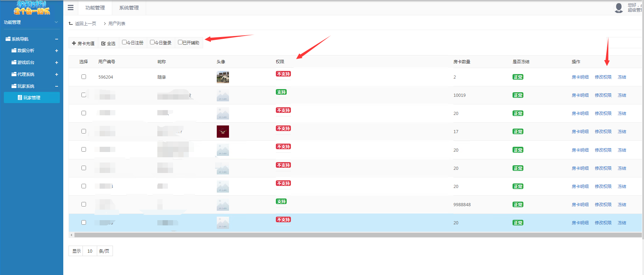Viewport: 644px width, 275px height.
Task: Click the hamburger menu icon
Action: pyautogui.click(x=71, y=8)
